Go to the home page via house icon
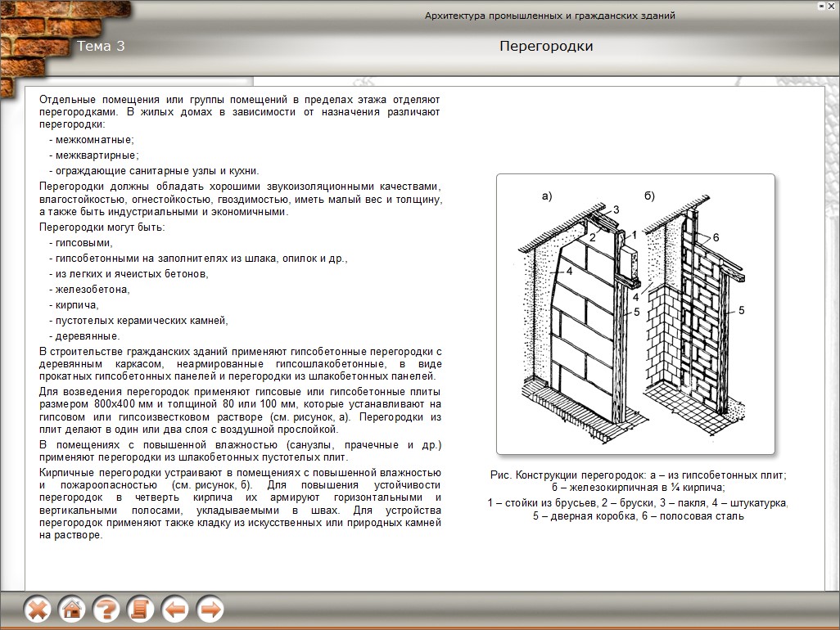The height and width of the screenshot is (630, 840). click(72, 609)
